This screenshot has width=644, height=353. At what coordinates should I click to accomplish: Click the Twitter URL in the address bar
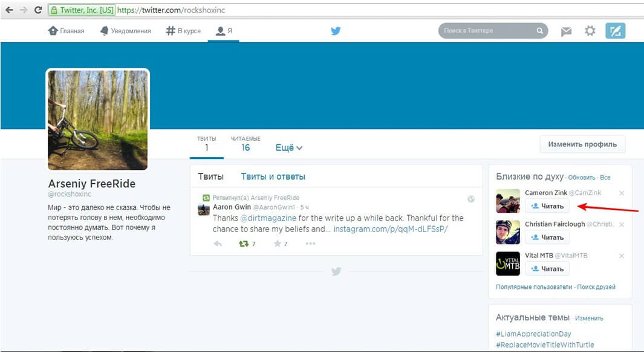(171, 10)
